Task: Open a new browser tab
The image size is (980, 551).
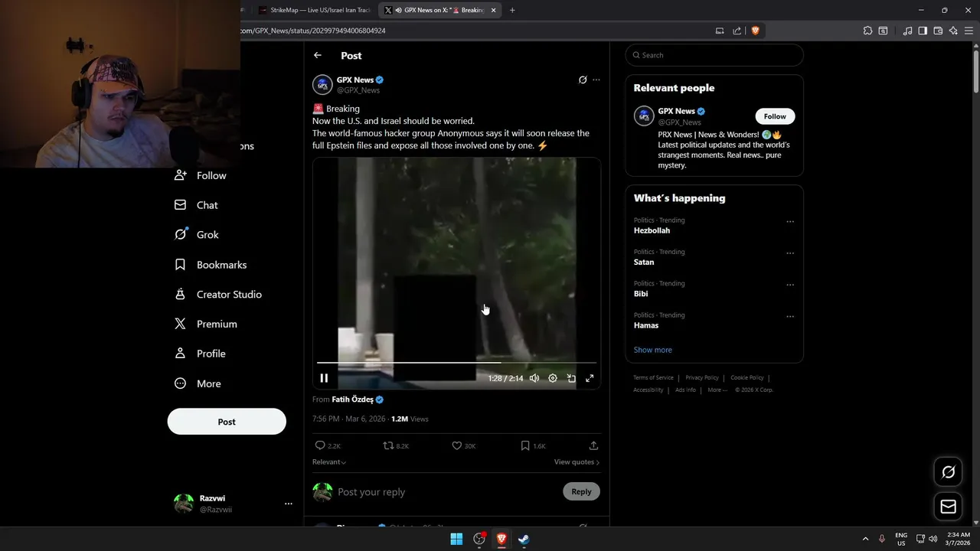Action: tap(512, 10)
